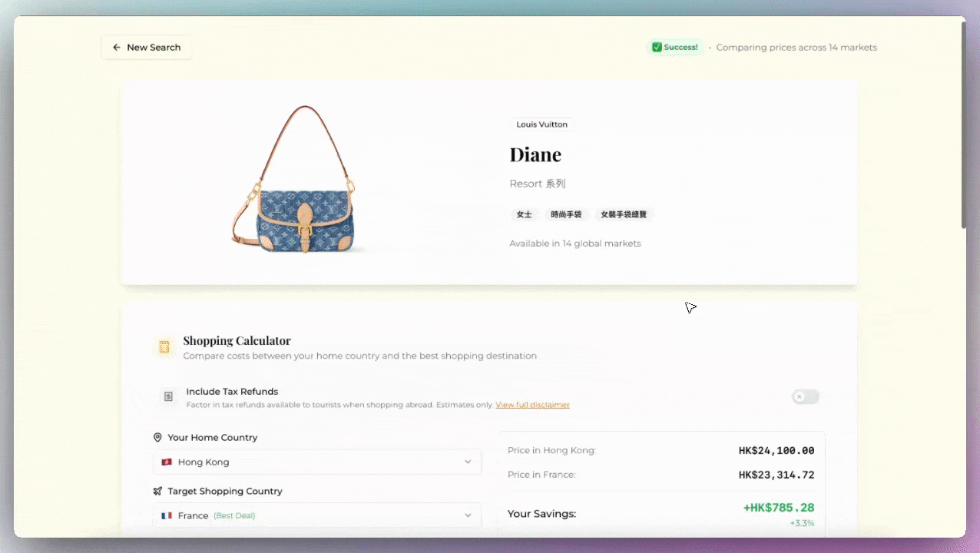This screenshot has height=553, width=980.
Task: Click the HK$23,314.72 France price
Action: click(776, 475)
